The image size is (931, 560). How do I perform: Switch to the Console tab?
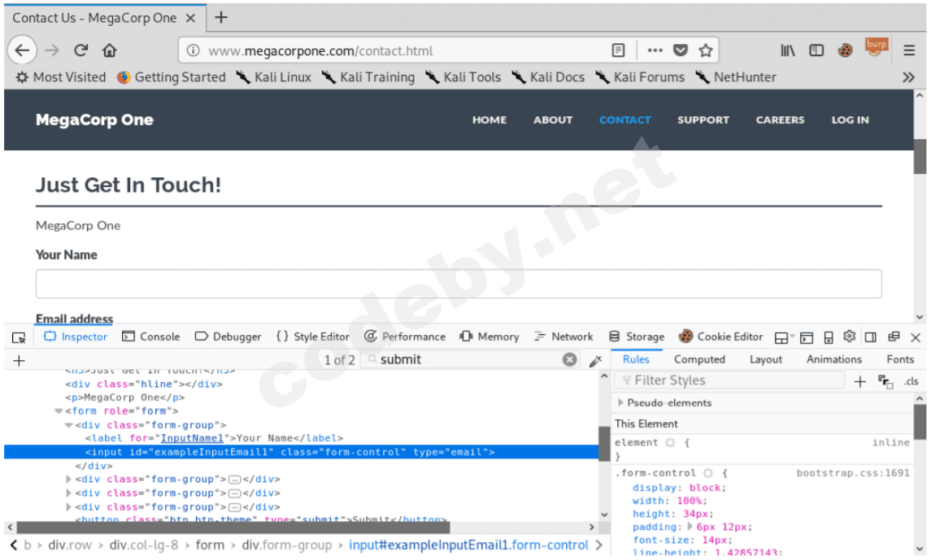click(150, 337)
